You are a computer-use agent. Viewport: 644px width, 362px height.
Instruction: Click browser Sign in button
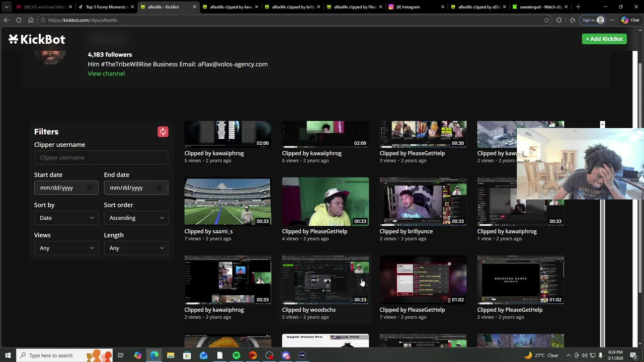(593, 20)
